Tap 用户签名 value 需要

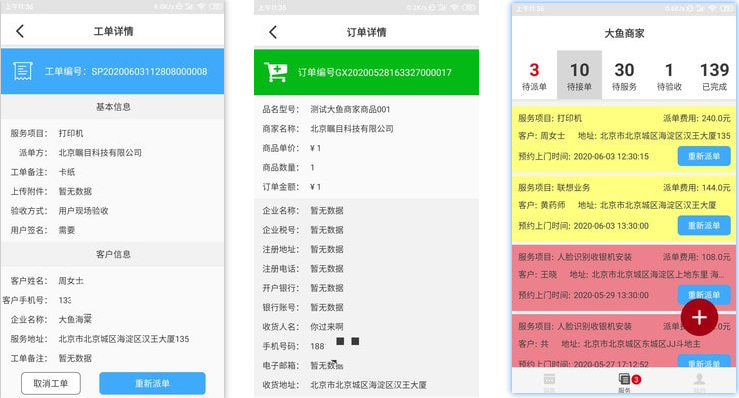click(66, 230)
